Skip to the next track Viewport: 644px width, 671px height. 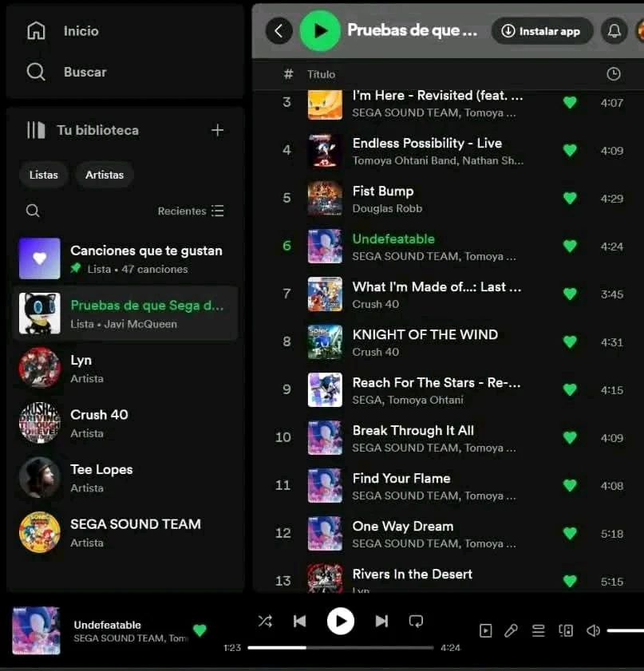click(x=381, y=621)
